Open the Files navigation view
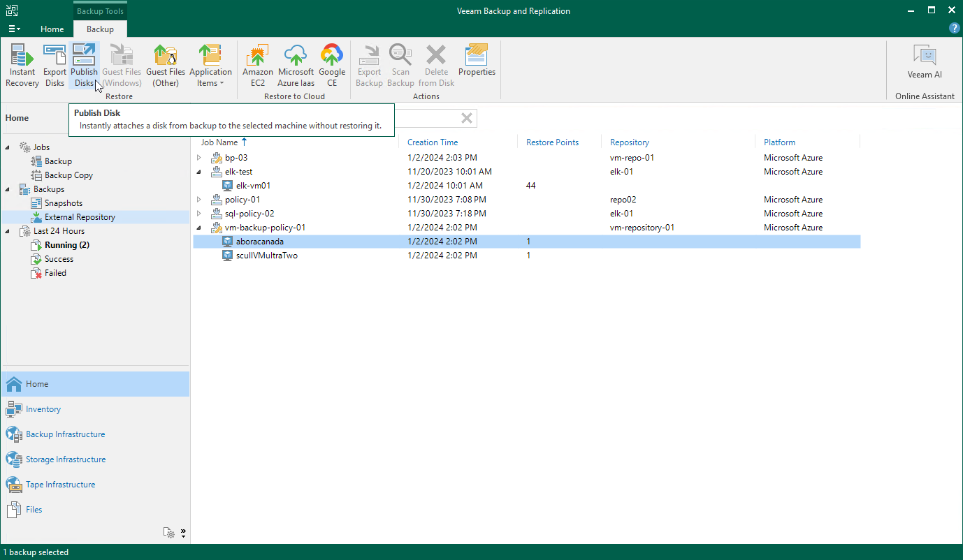Viewport: 963px width, 560px height. click(x=95, y=510)
